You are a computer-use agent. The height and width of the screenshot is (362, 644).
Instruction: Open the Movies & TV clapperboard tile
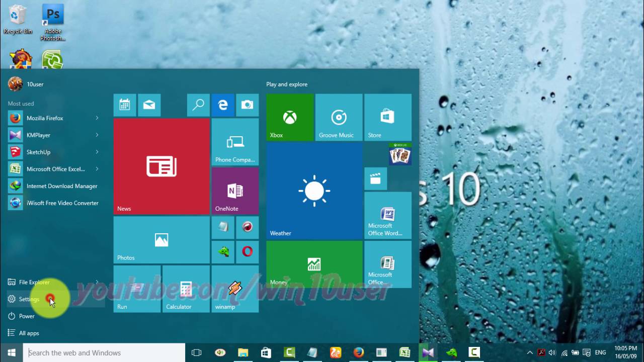(x=375, y=178)
